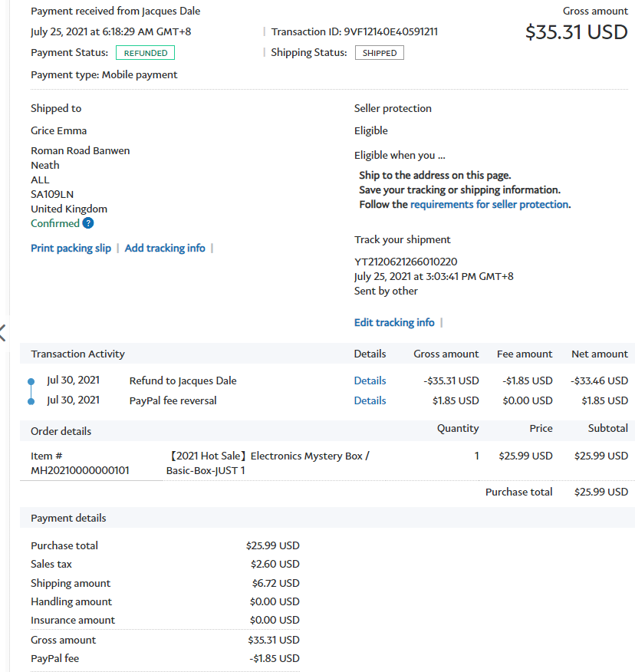Image resolution: width=635 pixels, height=672 pixels.
Task: Click the left chevron at the page edge
Action: point(3,332)
